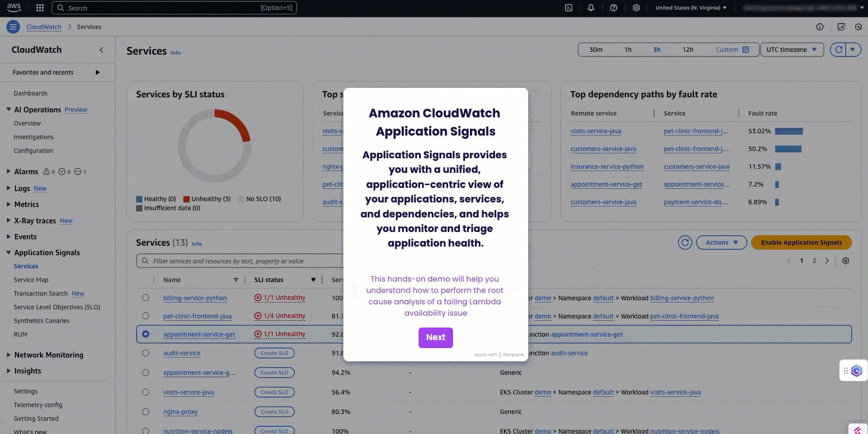
Task: Select the 1h time range
Action: (628, 50)
